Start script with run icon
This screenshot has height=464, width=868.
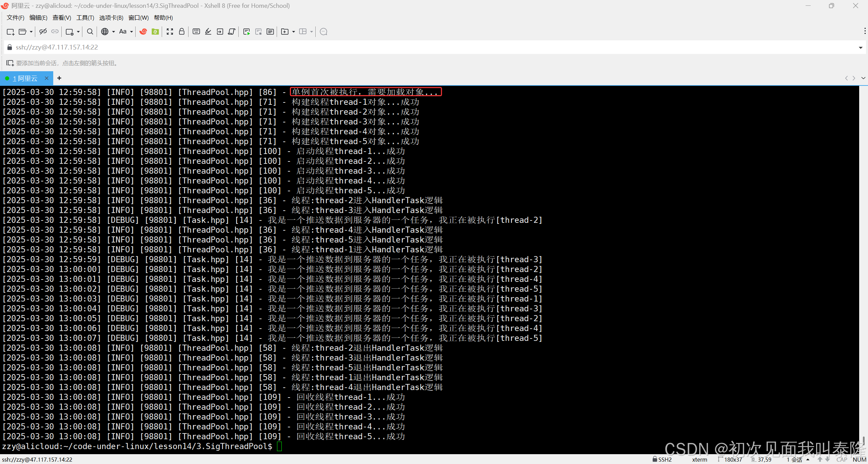pos(246,32)
